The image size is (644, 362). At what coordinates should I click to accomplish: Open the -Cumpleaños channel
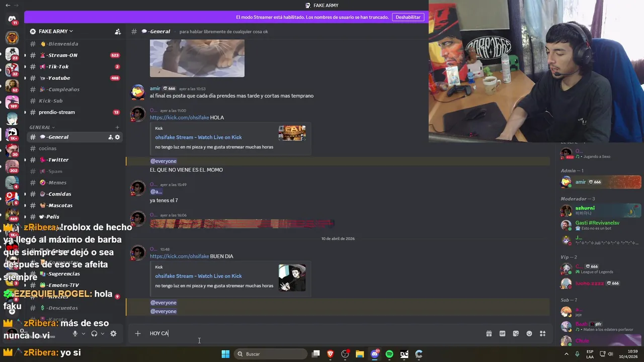tap(74, 89)
